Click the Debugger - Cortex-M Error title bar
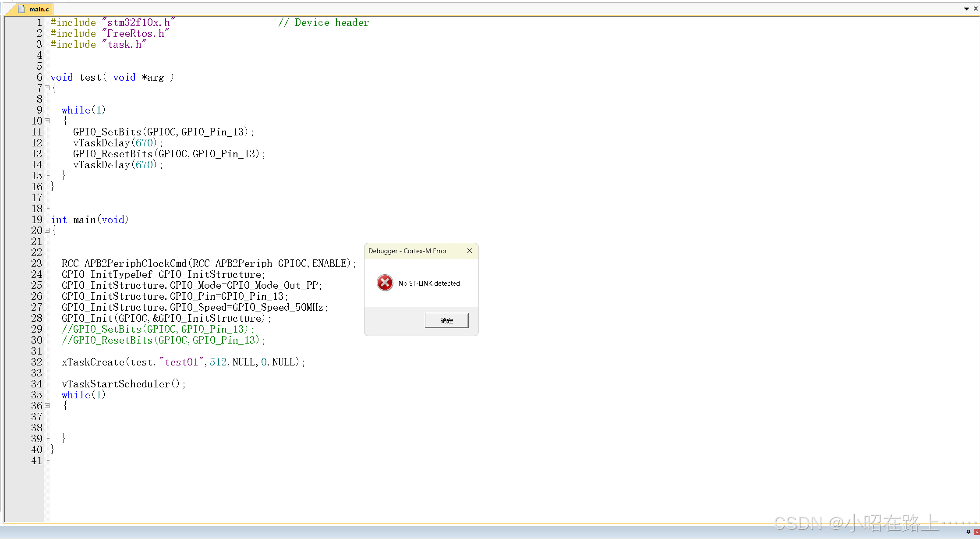Screen dimensions: 980x539 [407, 251]
